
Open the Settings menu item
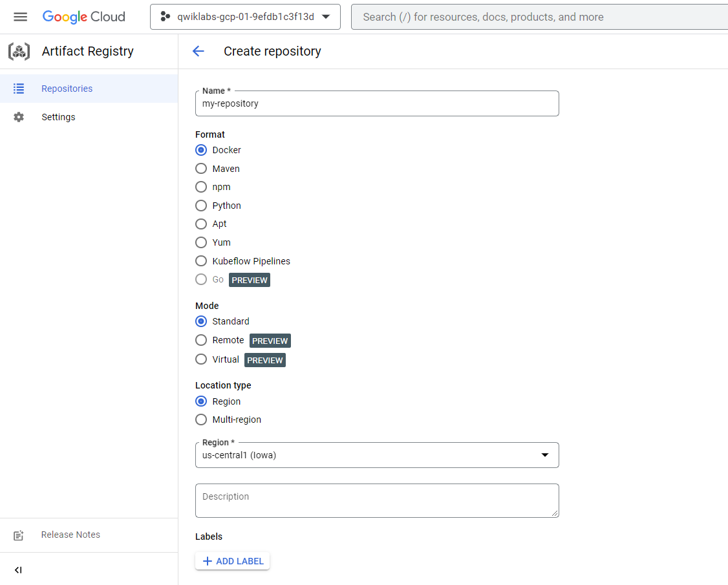[x=89, y=117]
